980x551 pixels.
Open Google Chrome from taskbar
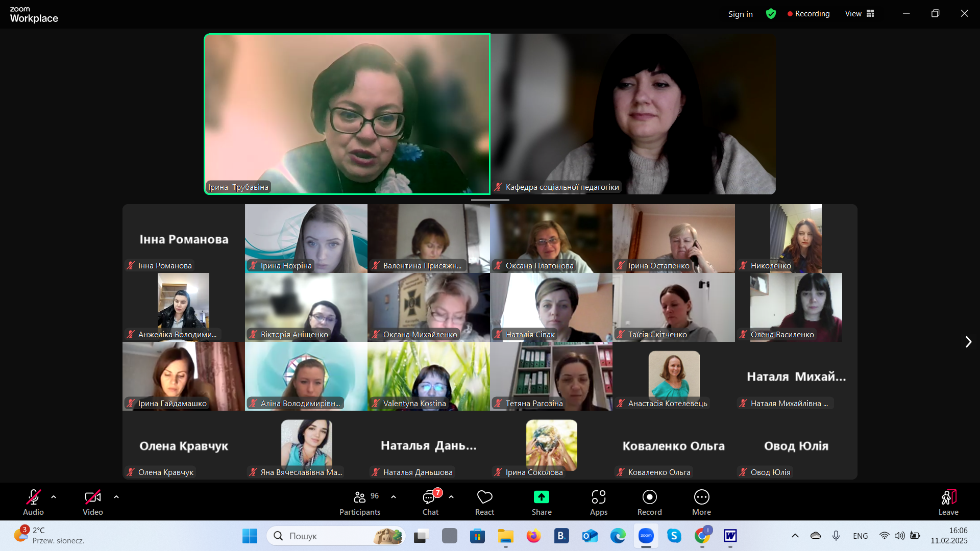click(x=702, y=536)
